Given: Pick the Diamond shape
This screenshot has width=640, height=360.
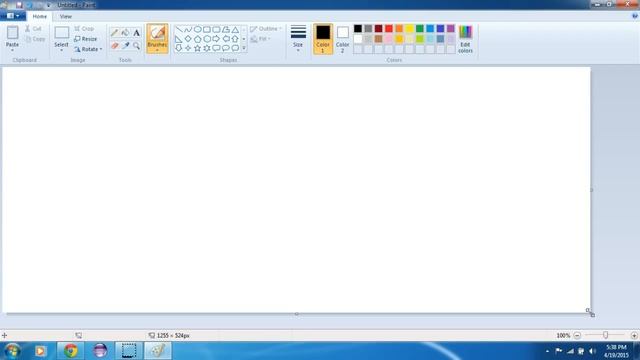Looking at the screenshot, I should coord(188,39).
